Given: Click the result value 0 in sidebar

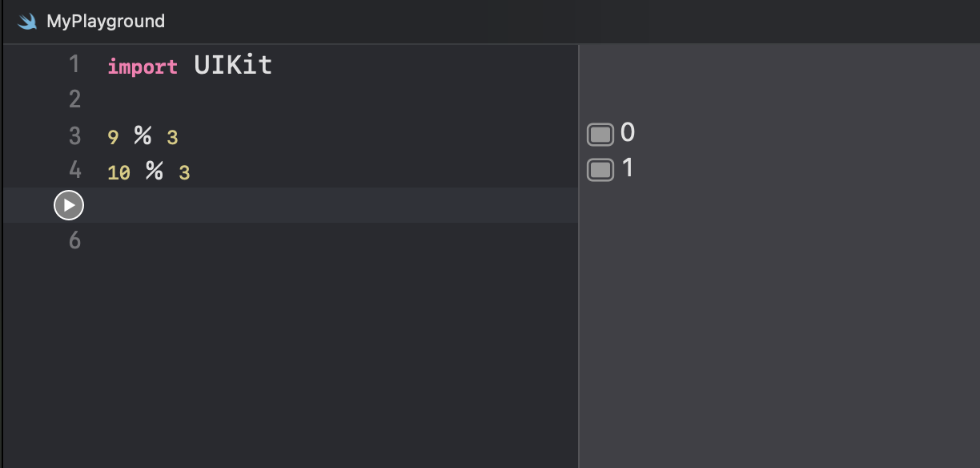Looking at the screenshot, I should pyautogui.click(x=628, y=133).
